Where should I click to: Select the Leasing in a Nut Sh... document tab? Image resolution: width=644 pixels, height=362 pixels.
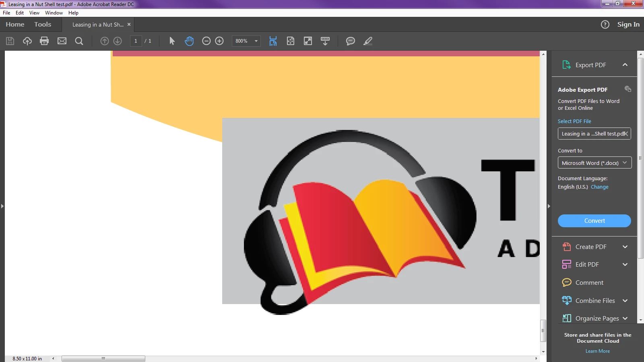98,25
